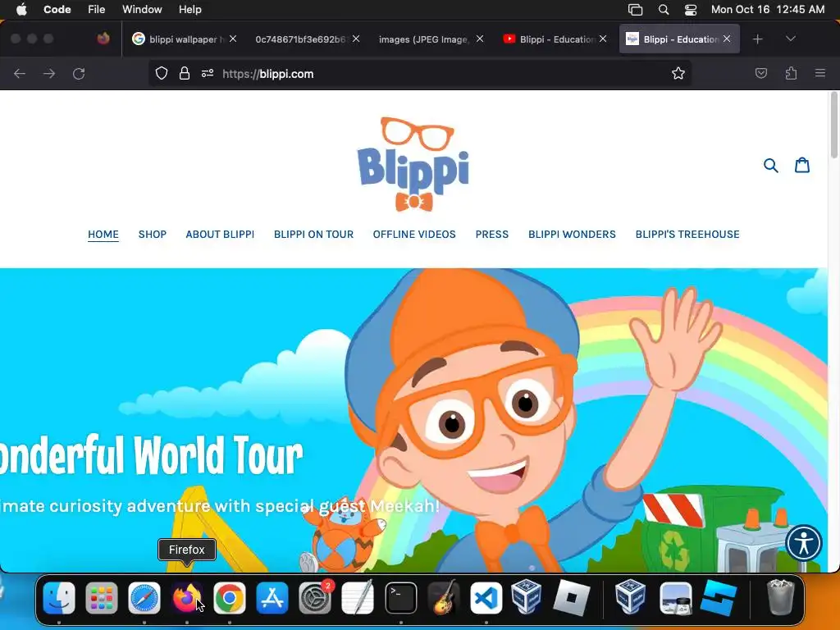Open a new tab with the plus button
This screenshot has width=840, height=630.
[757, 39]
